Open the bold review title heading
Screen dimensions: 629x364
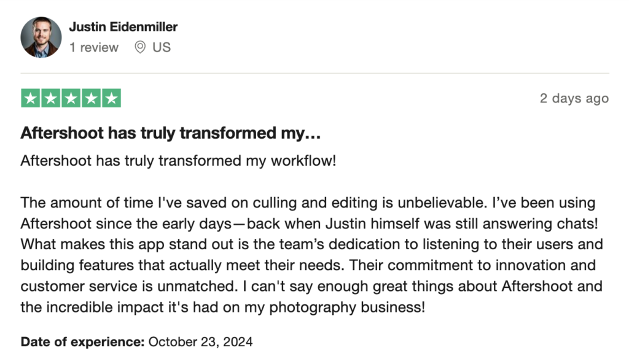[171, 133]
